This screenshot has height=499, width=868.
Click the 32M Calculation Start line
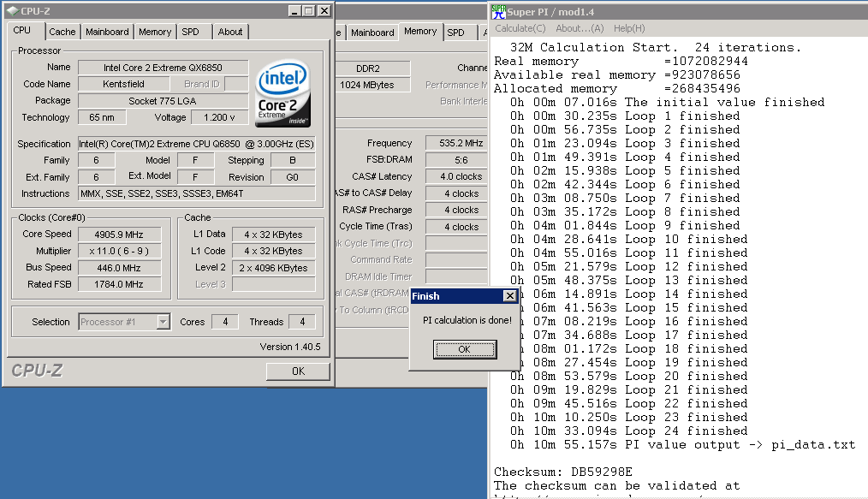click(656, 48)
